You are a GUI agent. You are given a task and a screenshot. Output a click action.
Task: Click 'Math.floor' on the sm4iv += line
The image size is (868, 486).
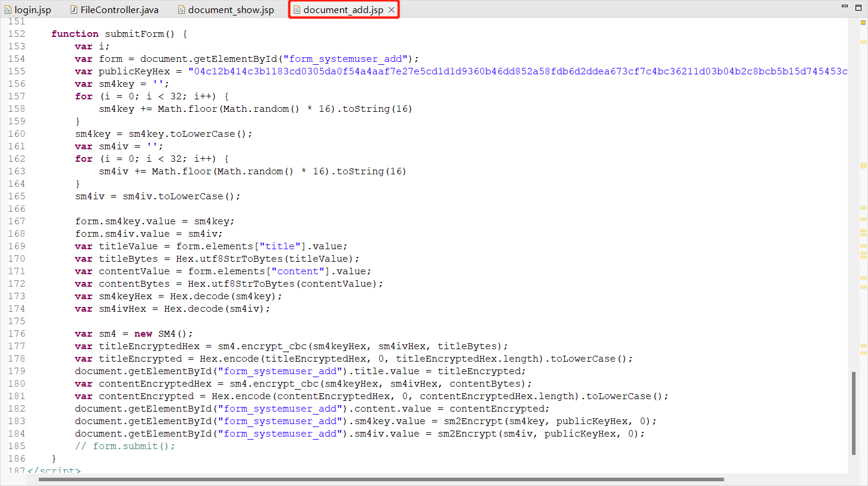(x=181, y=171)
